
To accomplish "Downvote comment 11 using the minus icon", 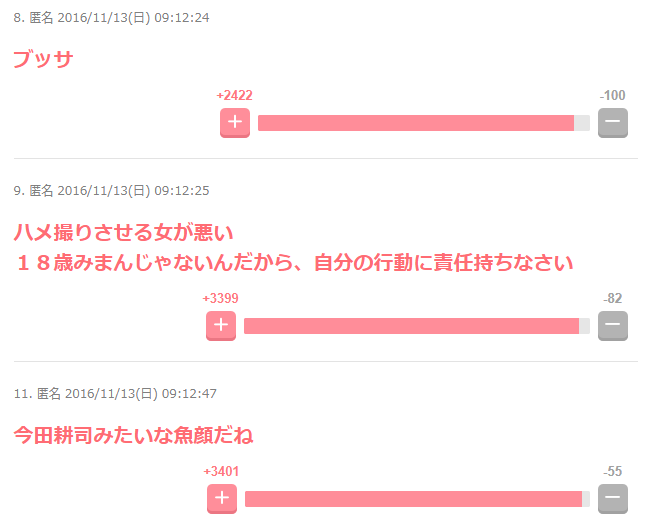I will 613,499.
